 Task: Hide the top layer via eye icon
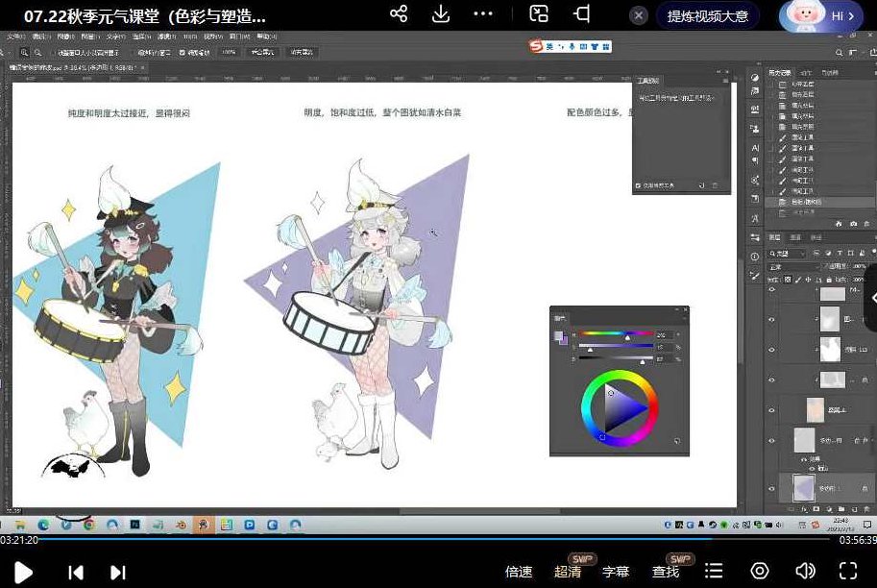pos(772,289)
